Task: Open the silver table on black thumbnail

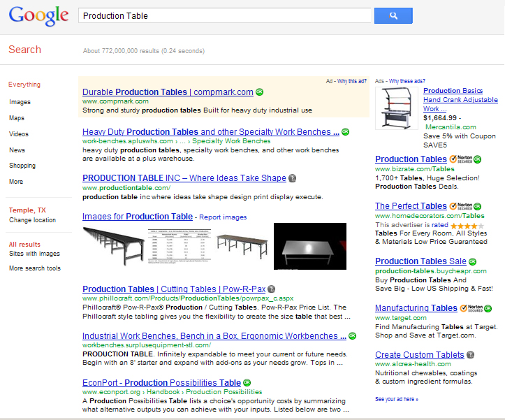Action: point(310,246)
